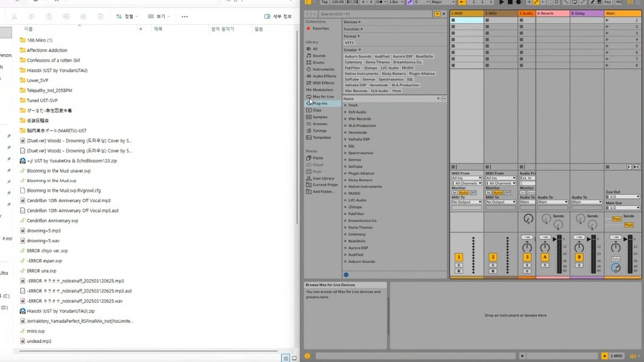Screen dimensions: 644x362
Task: Click the cut scissors icon in File Explorer
Action: [x=14, y=17]
